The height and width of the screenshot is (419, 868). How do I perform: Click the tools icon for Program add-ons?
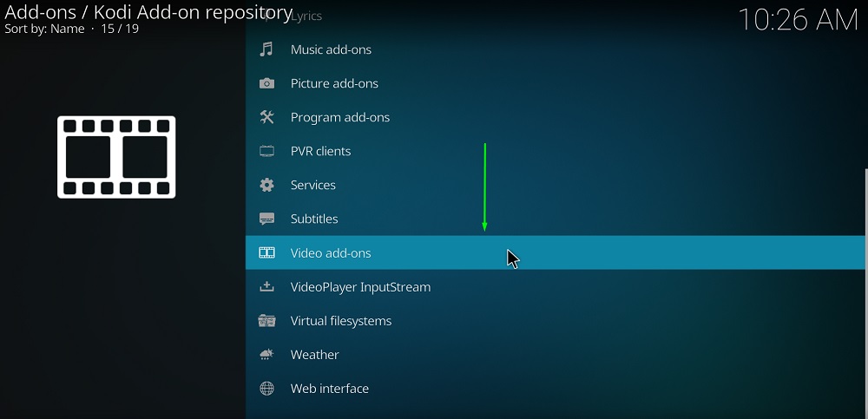click(x=266, y=117)
